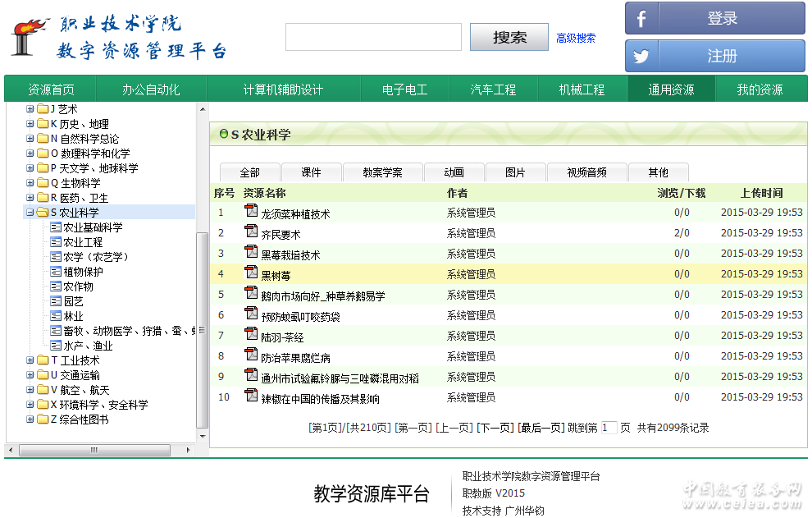Collapse the S 农业科学 tree node
The height and width of the screenshot is (518, 812).
point(30,213)
